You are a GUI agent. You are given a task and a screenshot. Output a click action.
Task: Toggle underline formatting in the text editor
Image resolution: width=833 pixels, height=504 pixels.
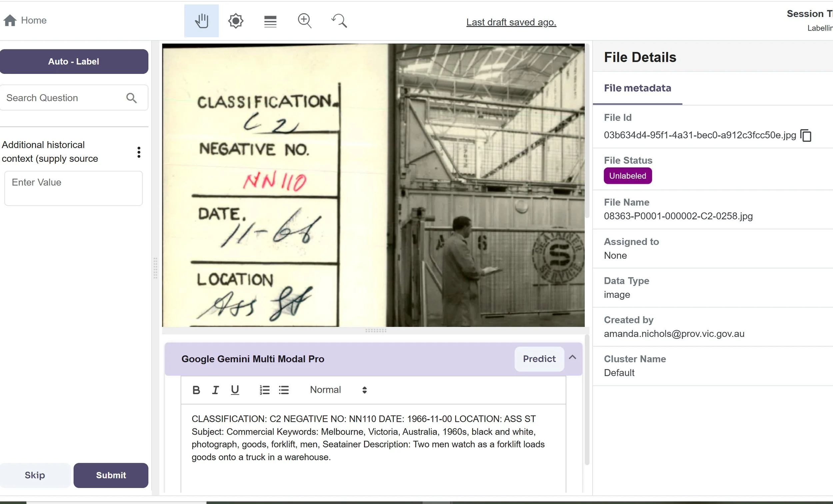click(x=235, y=390)
